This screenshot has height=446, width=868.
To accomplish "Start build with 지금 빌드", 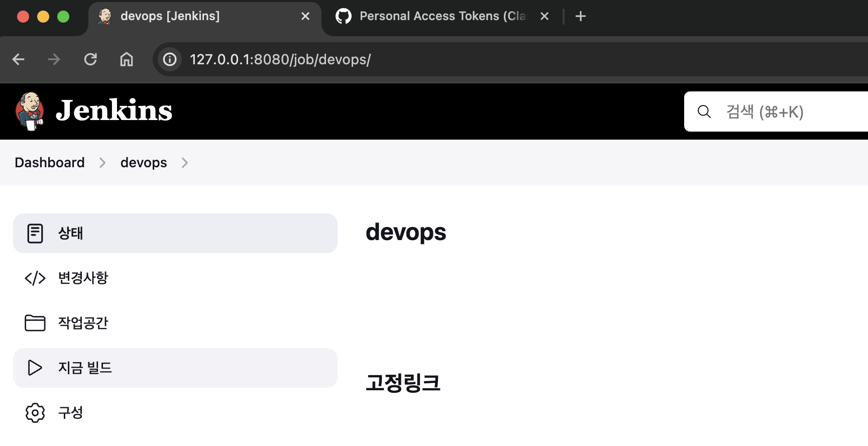I will (175, 368).
